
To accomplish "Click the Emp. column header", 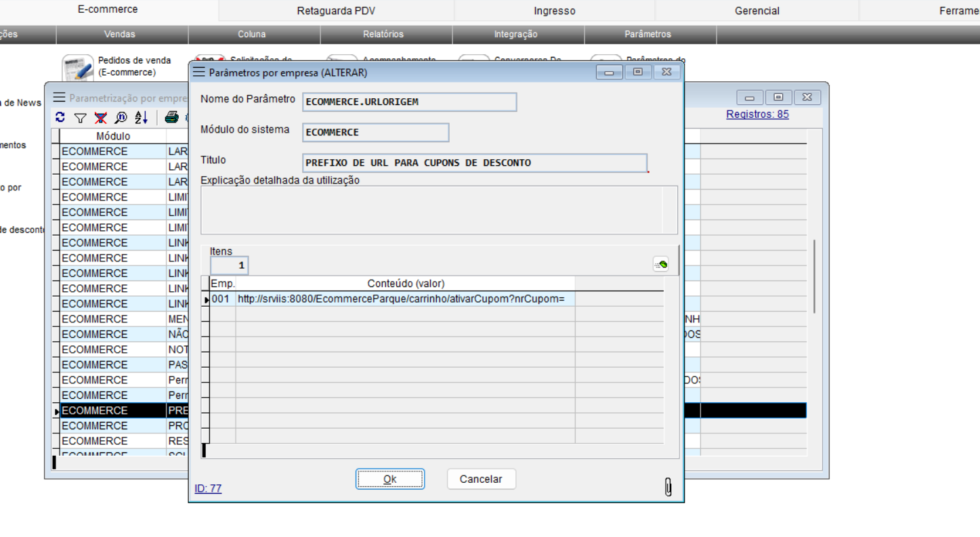I will tap(222, 284).
